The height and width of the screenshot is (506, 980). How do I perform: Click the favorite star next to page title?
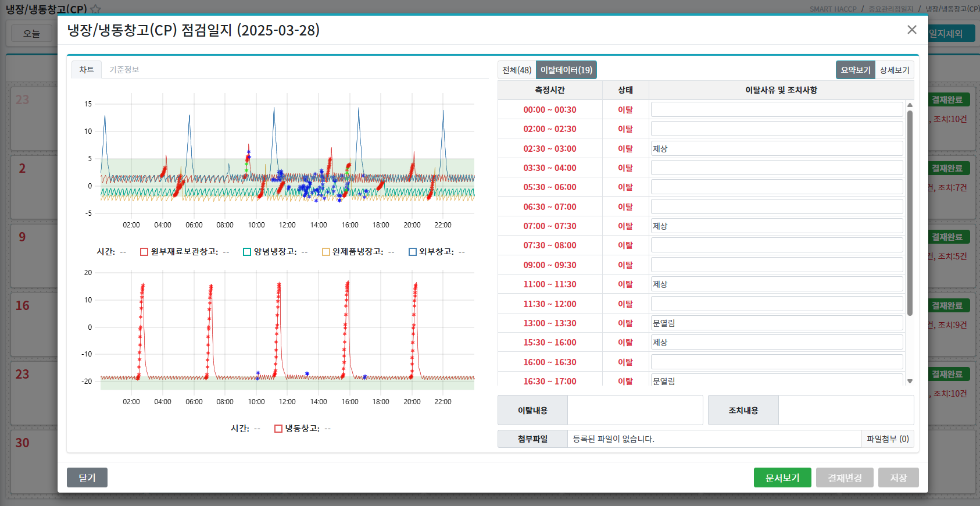point(96,9)
